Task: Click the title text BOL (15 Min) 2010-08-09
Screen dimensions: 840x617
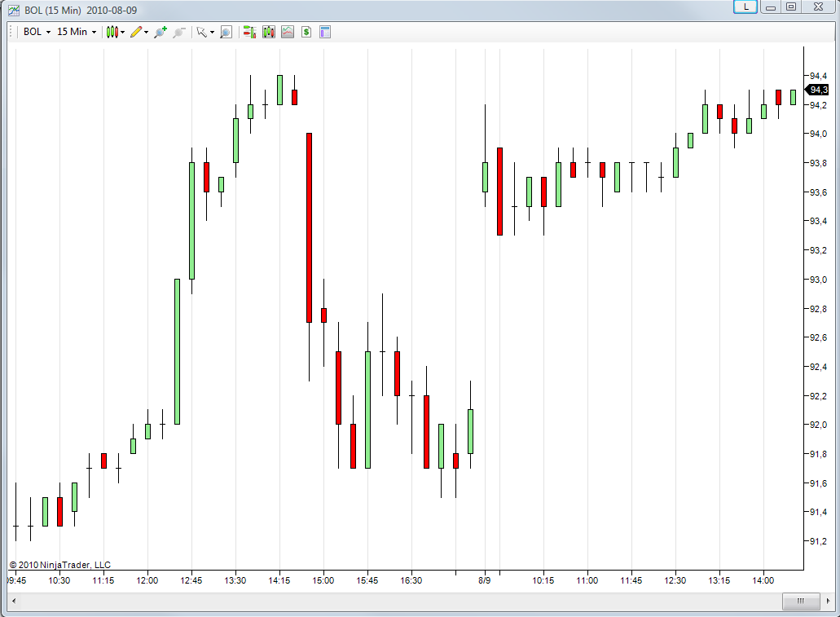Action: tap(81, 10)
